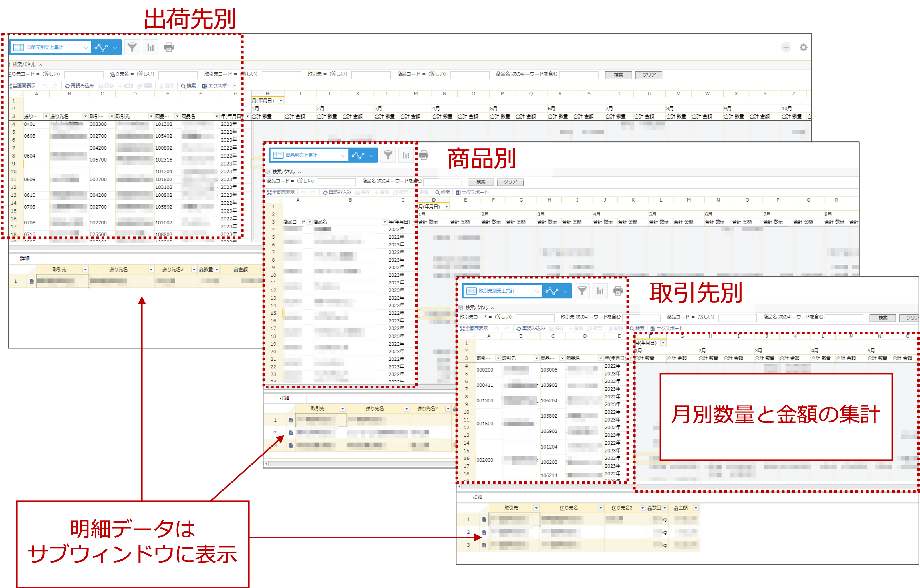920x588 pixels.
Task: Click document icon in 取引先別 detail row 1
Action: 484,519
